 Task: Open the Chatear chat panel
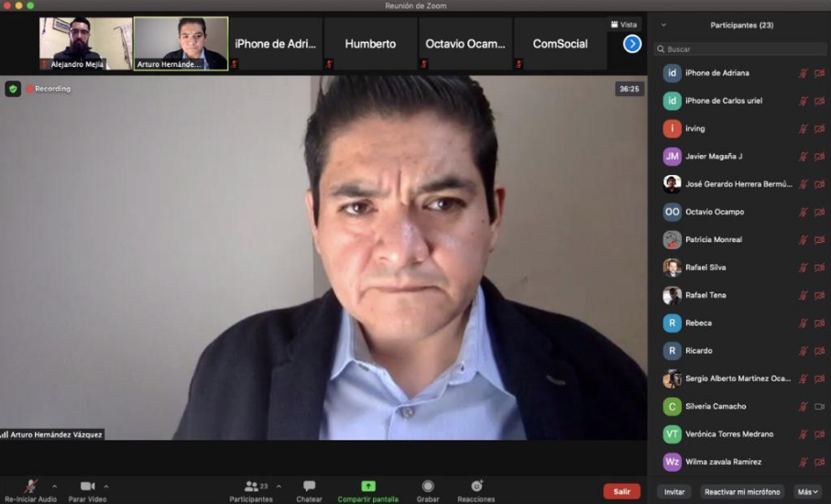[309, 487]
